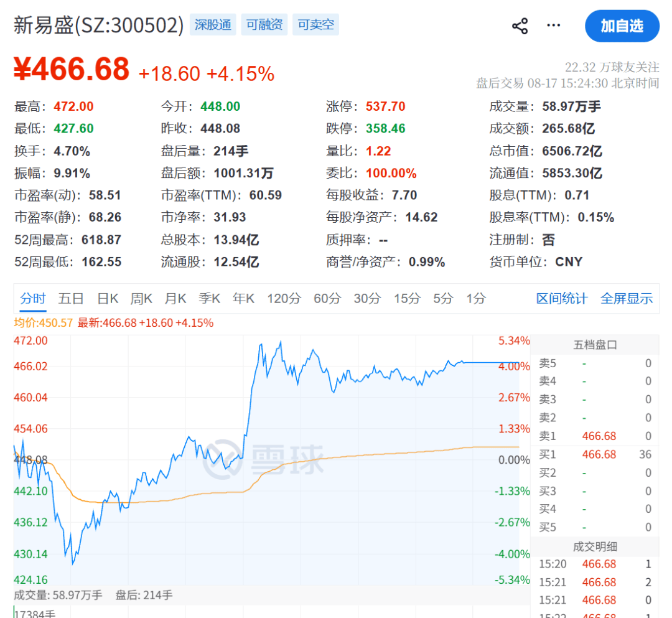This screenshot has height=618, width=672.
Task: Switch to the 60分 chart tab
Action: (x=327, y=298)
